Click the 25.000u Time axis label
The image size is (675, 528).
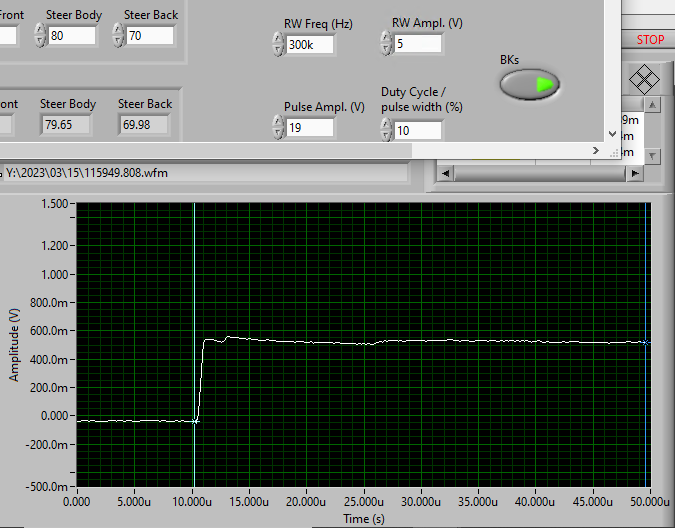click(364, 502)
